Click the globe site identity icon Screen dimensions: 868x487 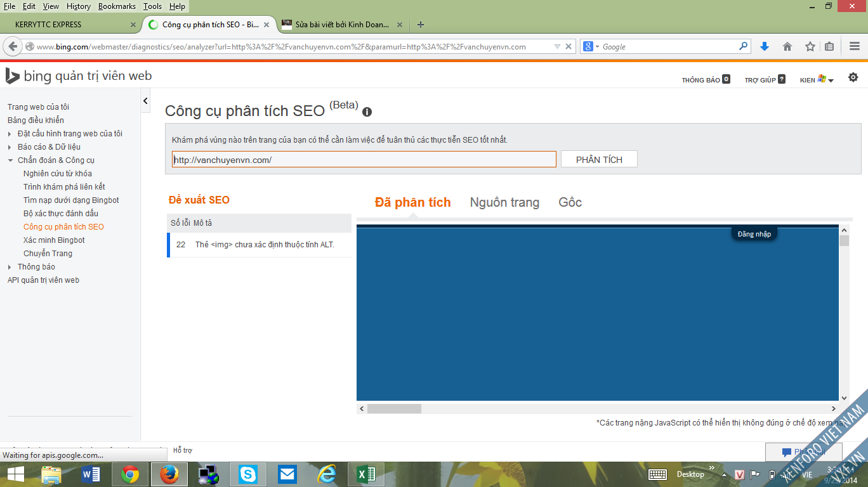[30, 46]
